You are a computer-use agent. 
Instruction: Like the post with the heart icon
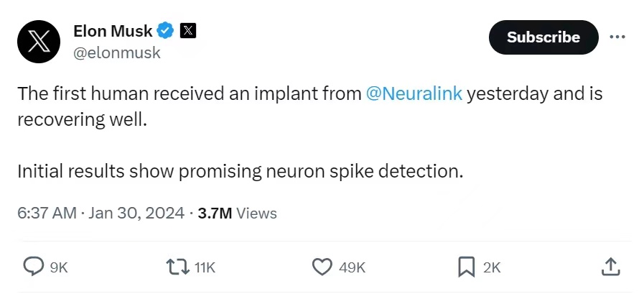(322, 267)
